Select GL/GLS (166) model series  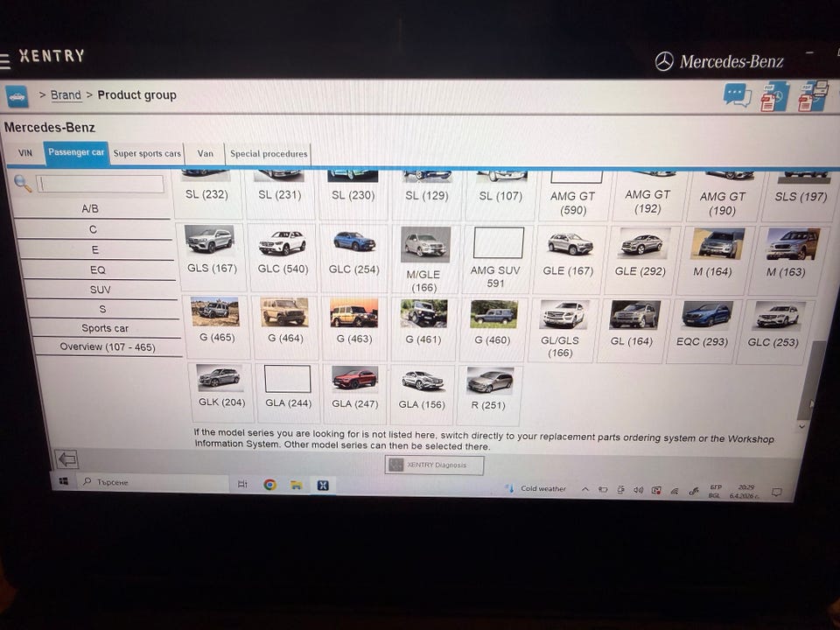(561, 330)
